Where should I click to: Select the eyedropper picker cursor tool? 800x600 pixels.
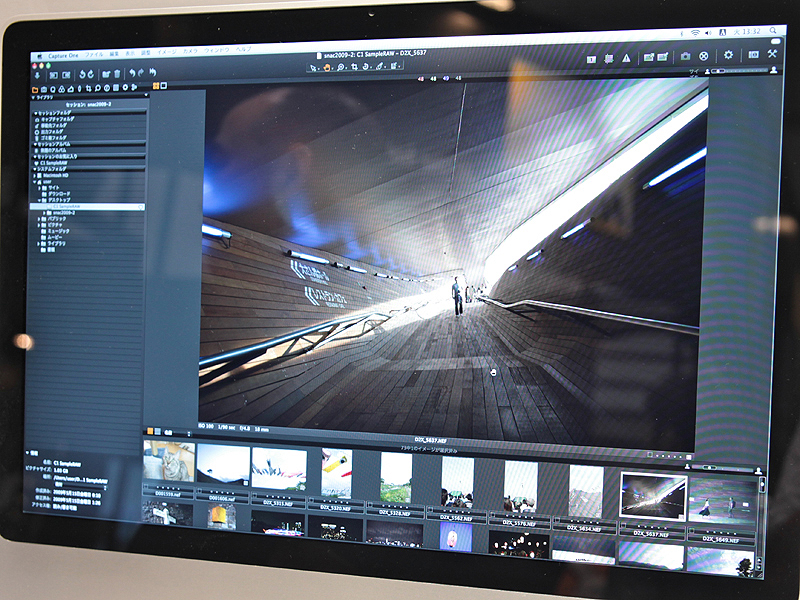(x=380, y=66)
